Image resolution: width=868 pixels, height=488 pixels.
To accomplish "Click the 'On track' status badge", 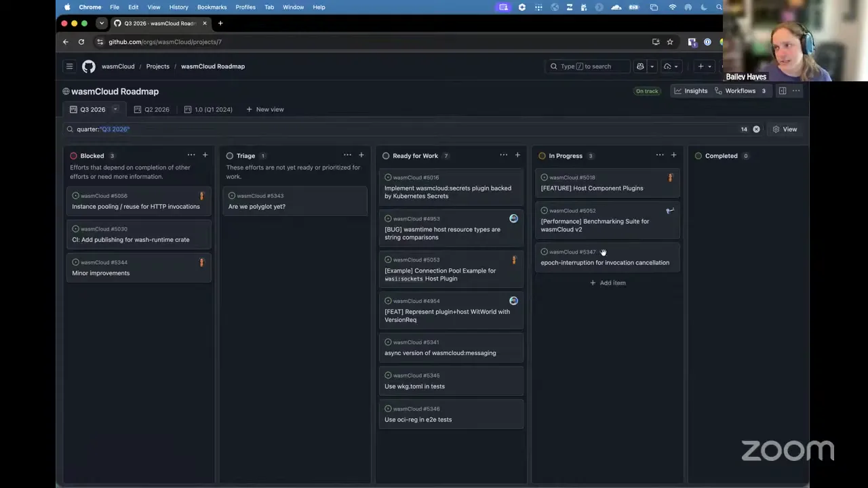I will (x=647, y=91).
